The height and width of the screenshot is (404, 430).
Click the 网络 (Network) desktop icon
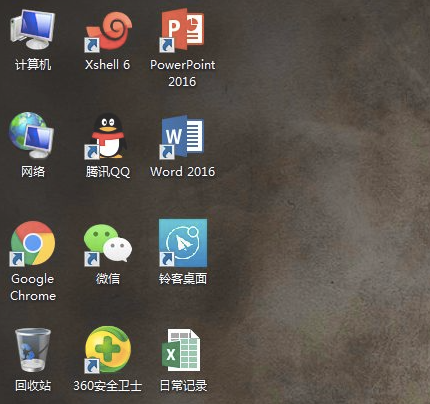(32, 136)
